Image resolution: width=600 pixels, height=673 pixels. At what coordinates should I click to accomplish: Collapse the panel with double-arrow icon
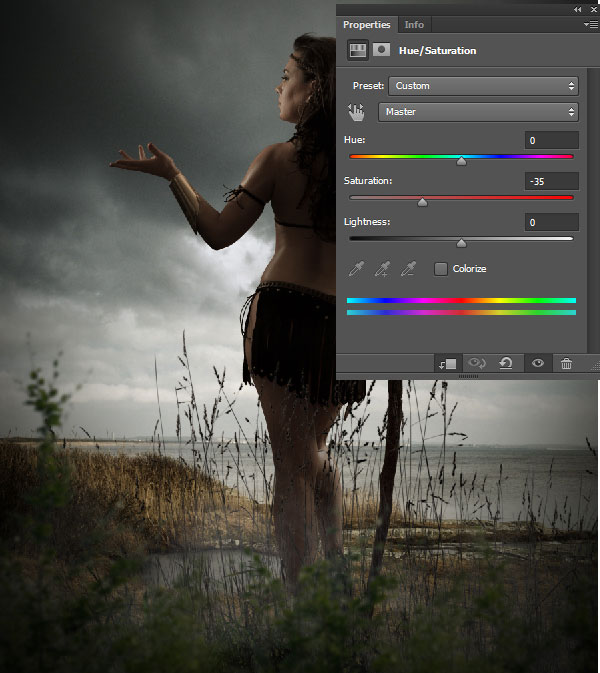click(x=578, y=9)
